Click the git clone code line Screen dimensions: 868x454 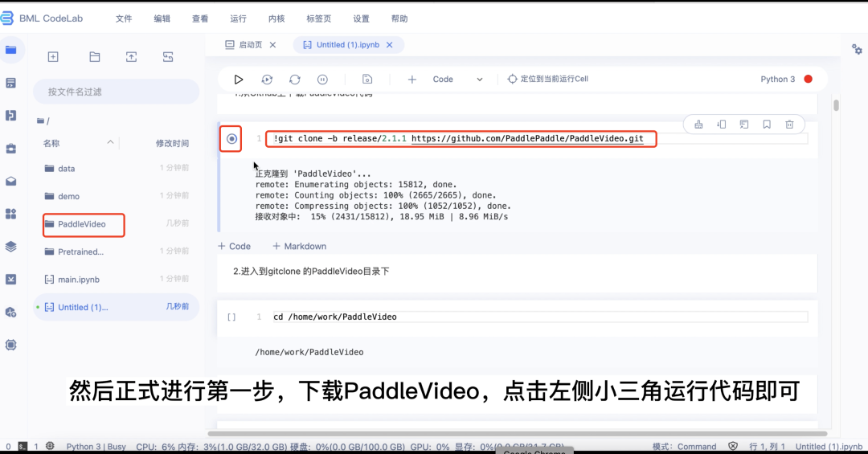coord(458,138)
